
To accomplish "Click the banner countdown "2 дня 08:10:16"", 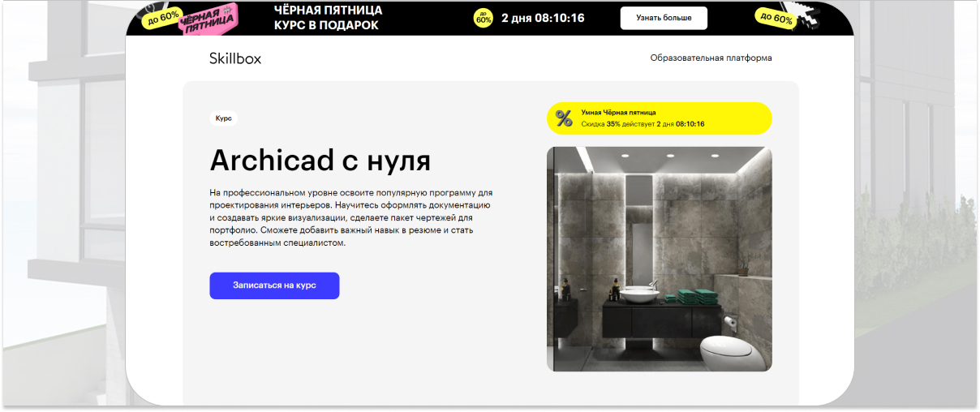I will [x=543, y=18].
